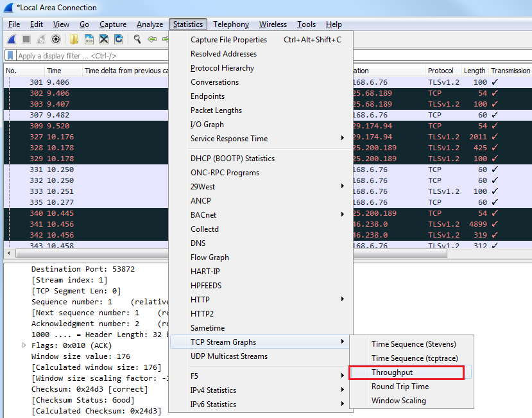
Task: Click the open capture file folder icon
Action: click(74, 40)
